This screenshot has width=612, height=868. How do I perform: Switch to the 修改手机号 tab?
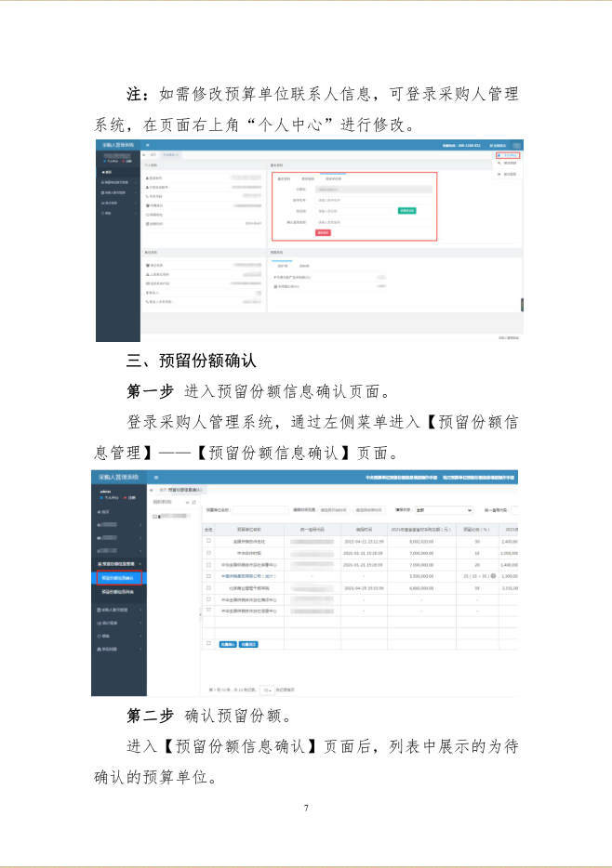click(x=333, y=178)
